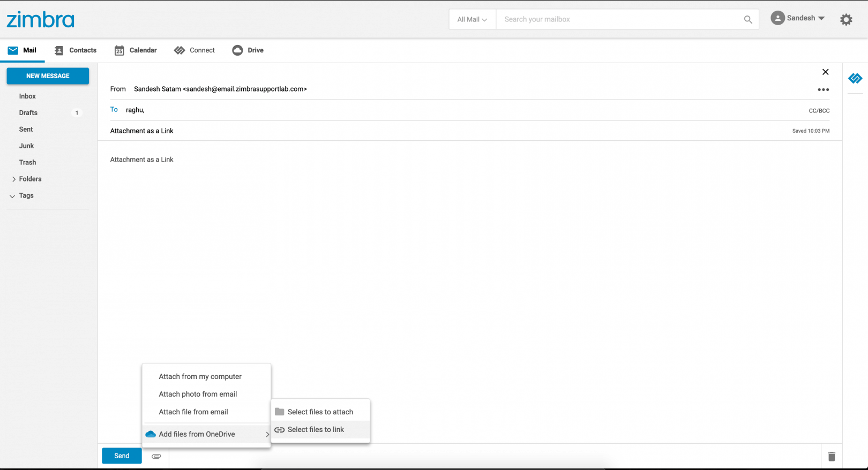Click the search magnifier icon

coord(748,19)
